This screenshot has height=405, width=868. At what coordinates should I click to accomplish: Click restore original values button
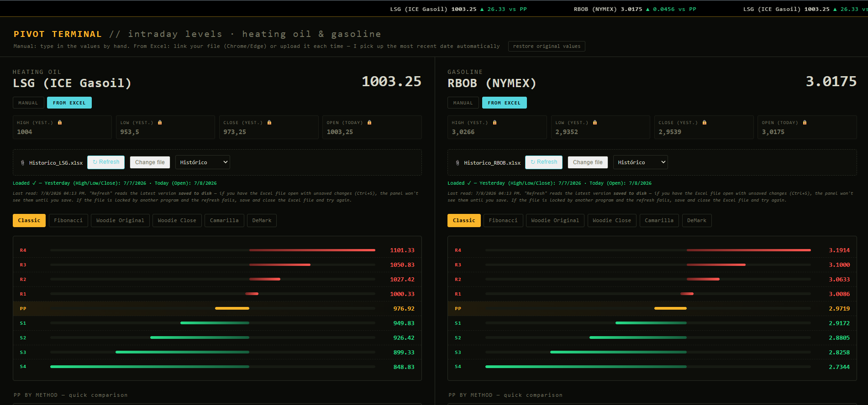[547, 46]
